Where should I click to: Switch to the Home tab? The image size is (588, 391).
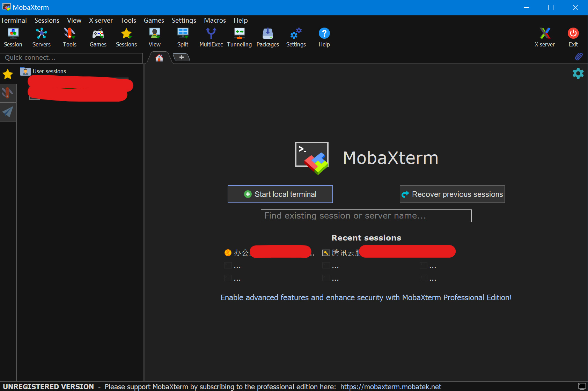pos(159,58)
